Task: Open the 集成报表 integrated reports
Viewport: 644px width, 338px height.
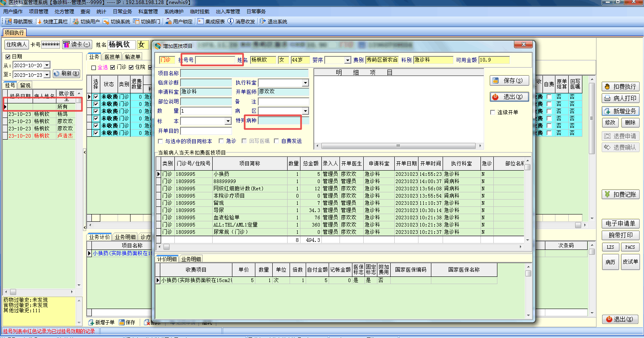Action: tap(211, 21)
